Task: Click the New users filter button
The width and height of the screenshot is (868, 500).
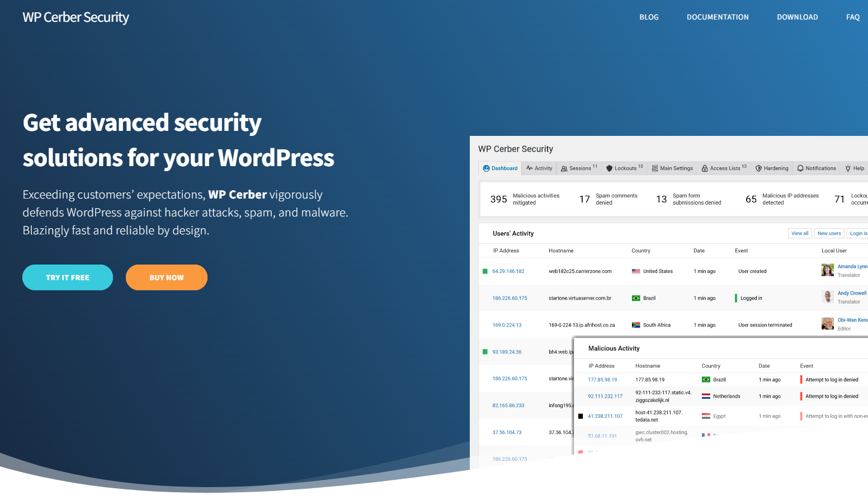Action: 829,233
